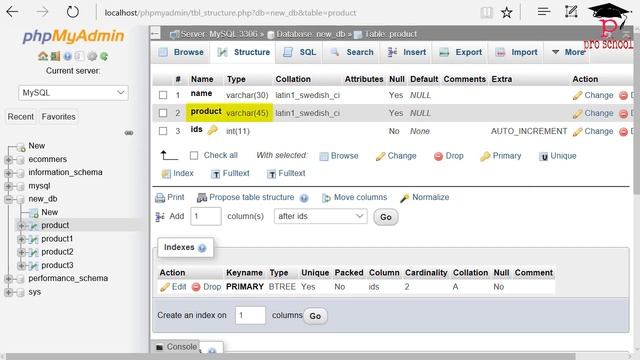Click the Recent tab in sidebar
The height and width of the screenshot is (360, 640).
[20, 117]
